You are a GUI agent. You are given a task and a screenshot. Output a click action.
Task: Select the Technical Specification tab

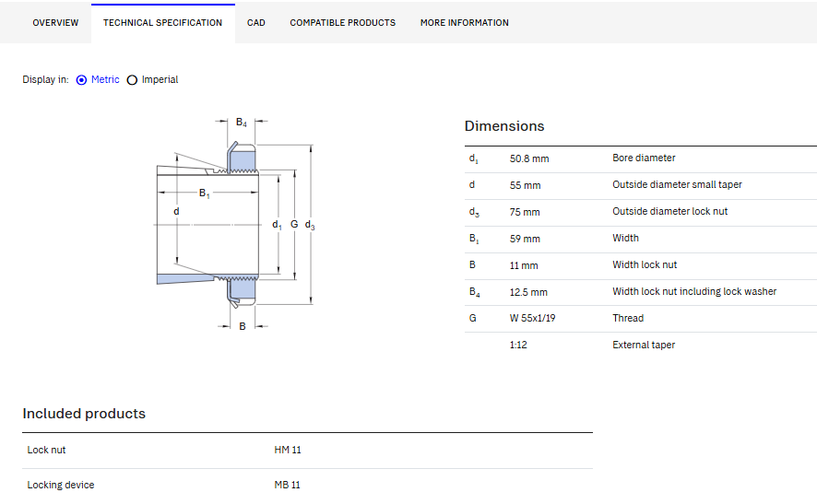tap(162, 23)
